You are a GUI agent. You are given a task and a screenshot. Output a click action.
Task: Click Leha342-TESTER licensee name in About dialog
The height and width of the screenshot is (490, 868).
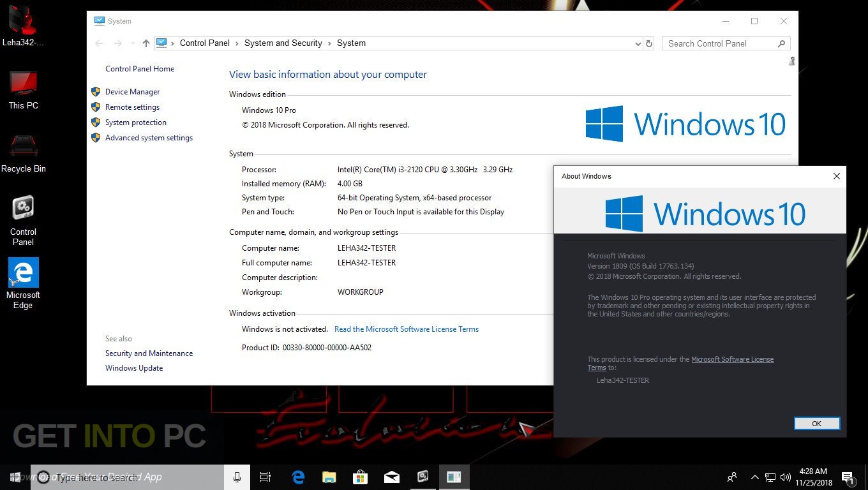pyautogui.click(x=623, y=380)
